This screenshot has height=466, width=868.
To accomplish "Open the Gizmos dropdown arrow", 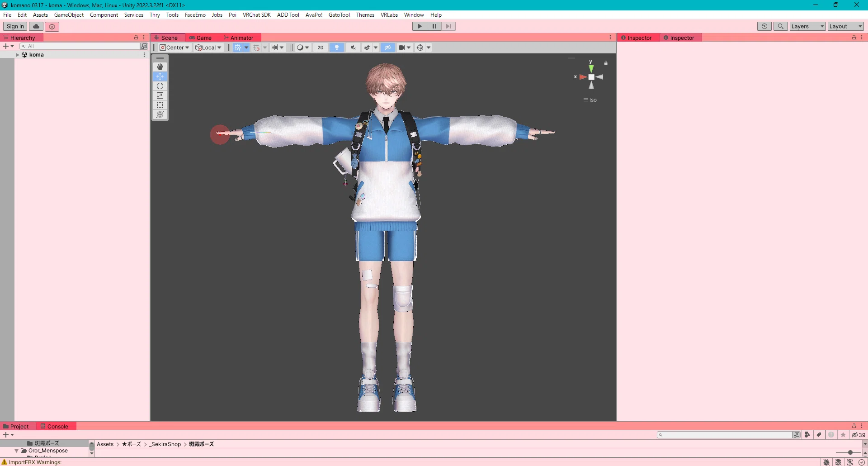I will tap(429, 48).
